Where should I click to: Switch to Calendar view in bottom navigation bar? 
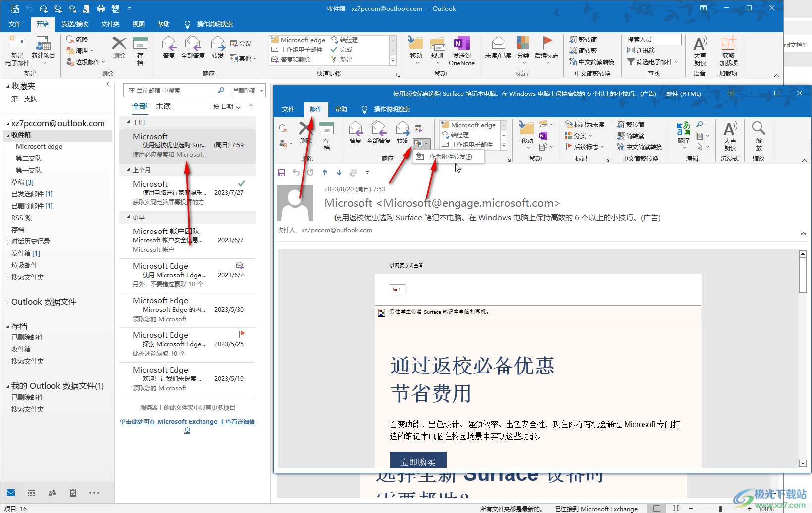coord(32,493)
